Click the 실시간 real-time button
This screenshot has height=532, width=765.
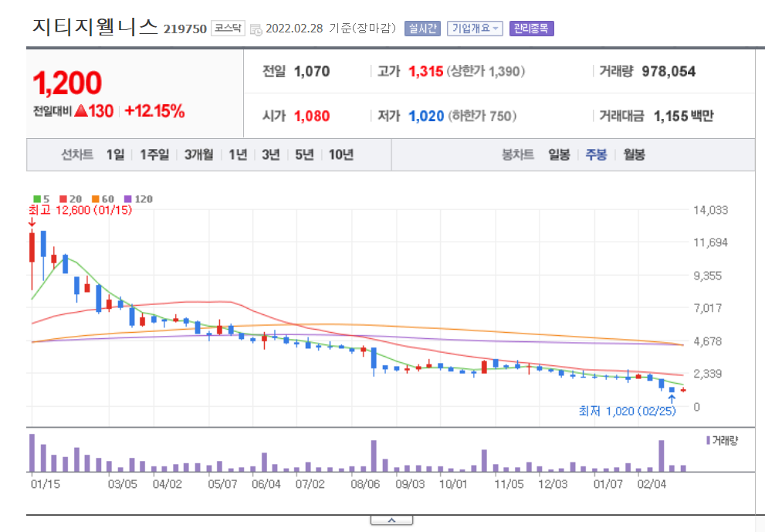tap(422, 29)
